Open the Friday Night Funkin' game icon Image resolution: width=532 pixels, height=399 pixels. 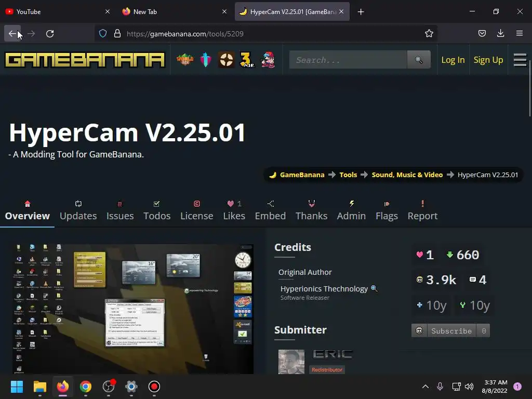(x=268, y=60)
